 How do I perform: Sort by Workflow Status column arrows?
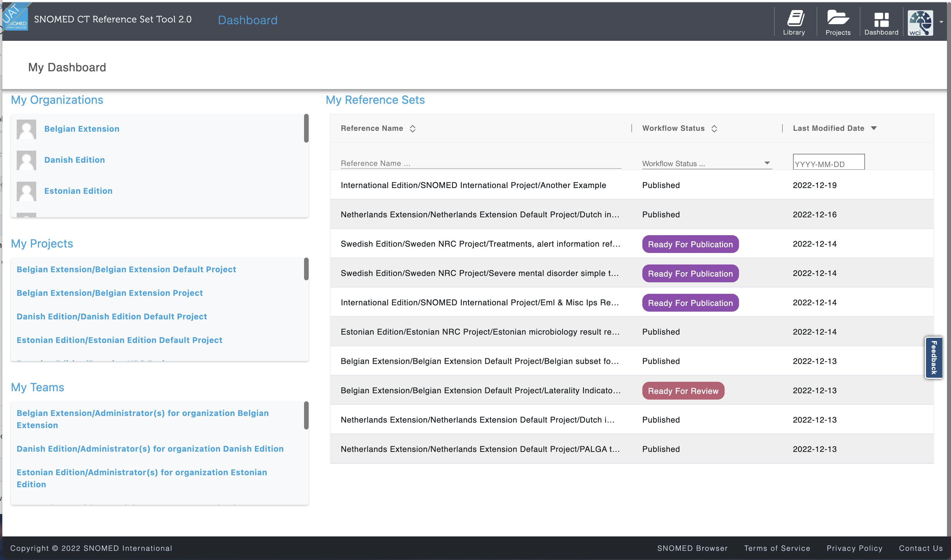coord(714,129)
